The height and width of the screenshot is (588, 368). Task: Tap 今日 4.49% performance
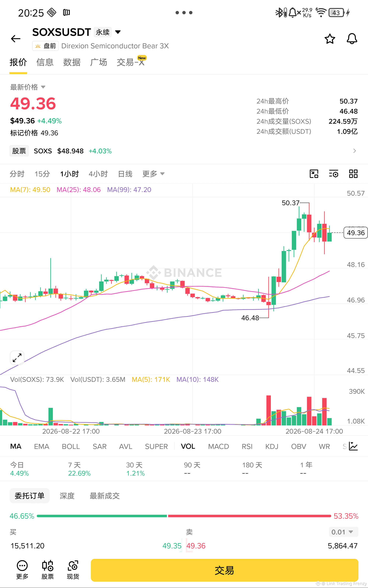pyautogui.click(x=20, y=469)
